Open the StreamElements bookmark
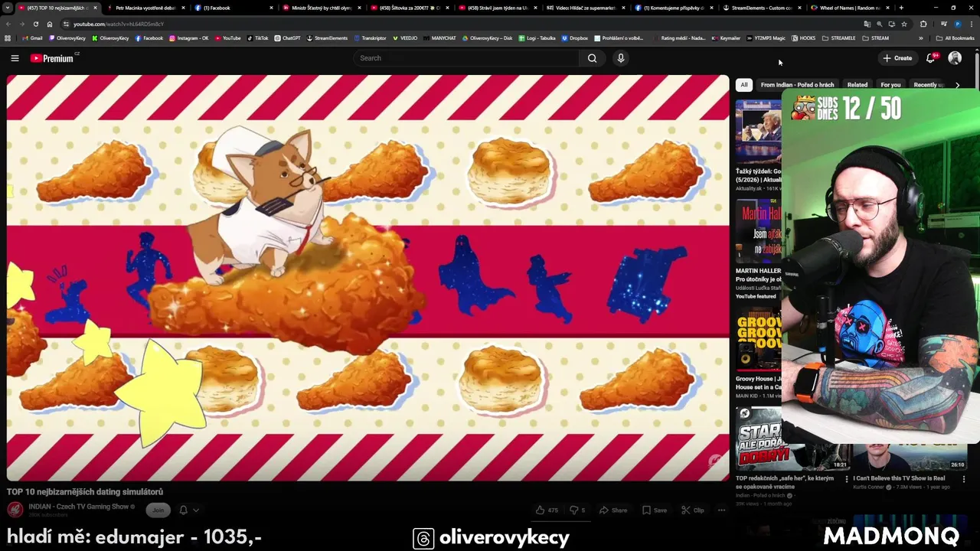The height and width of the screenshot is (551, 980). [x=326, y=37]
